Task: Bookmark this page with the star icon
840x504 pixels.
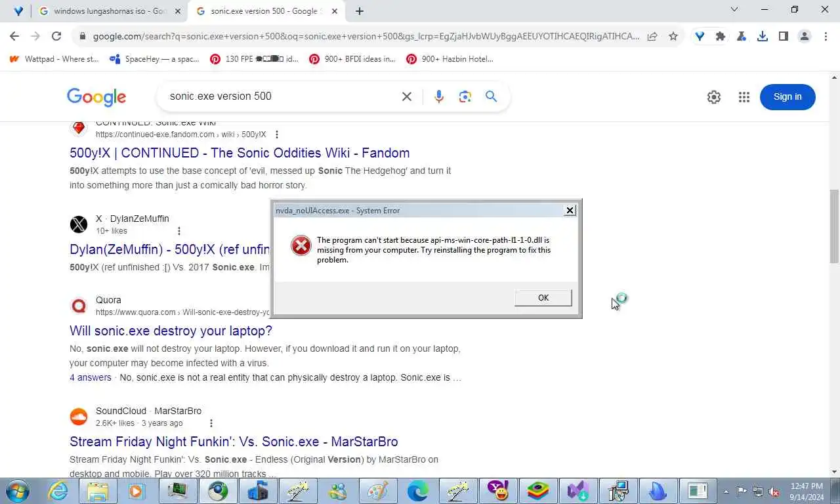Action: pyautogui.click(x=673, y=37)
